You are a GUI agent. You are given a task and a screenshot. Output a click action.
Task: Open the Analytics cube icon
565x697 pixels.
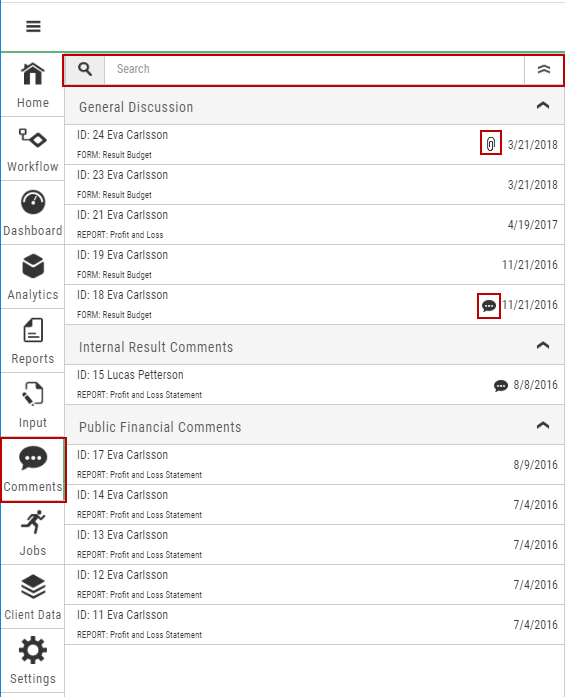coord(33,266)
